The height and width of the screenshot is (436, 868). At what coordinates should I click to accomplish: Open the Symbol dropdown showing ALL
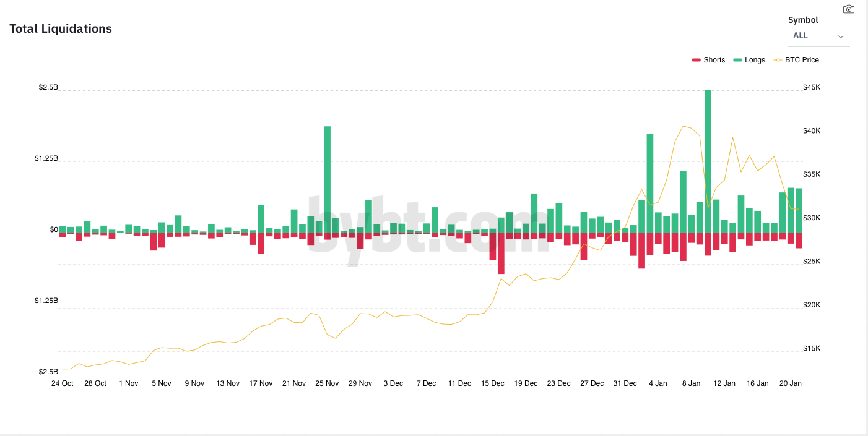coord(818,36)
